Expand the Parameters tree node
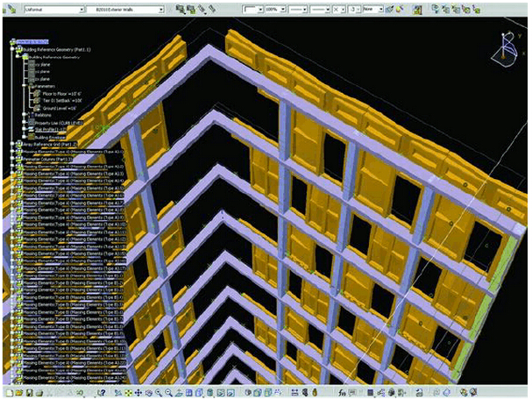Viewport: 532px width, 400px height. 26,86
